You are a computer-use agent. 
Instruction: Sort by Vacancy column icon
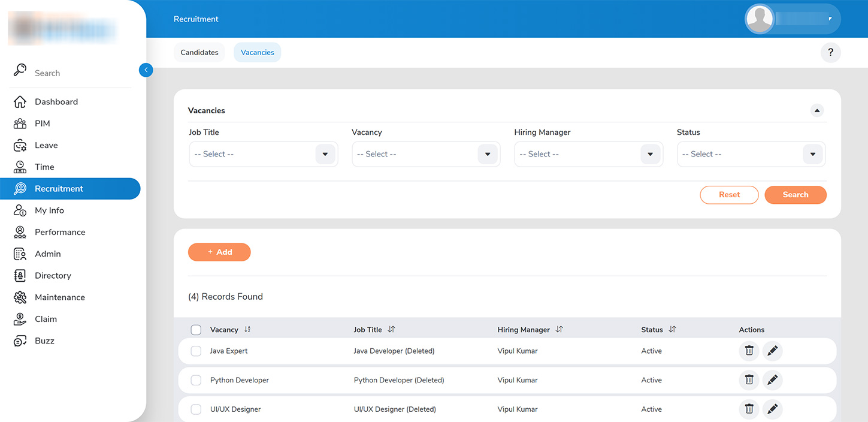coord(247,330)
